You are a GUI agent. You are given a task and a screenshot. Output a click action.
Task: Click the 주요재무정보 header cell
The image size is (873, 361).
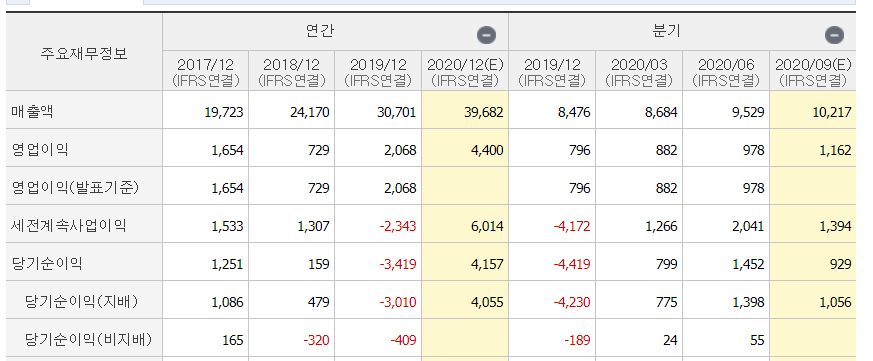(x=84, y=53)
